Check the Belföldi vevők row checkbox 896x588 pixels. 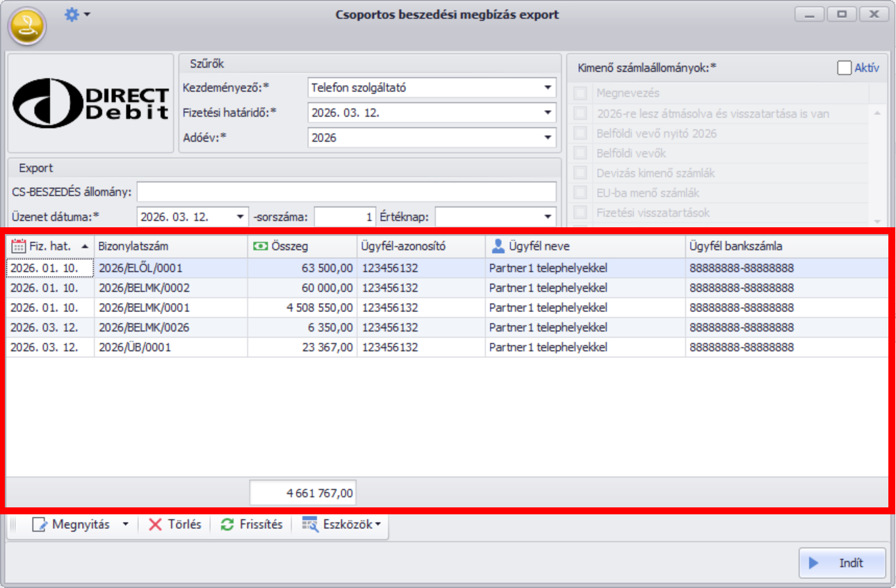click(x=580, y=153)
